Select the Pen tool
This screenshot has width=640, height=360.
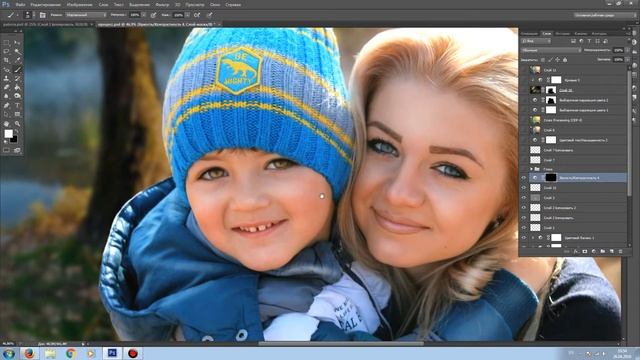(x=6, y=105)
